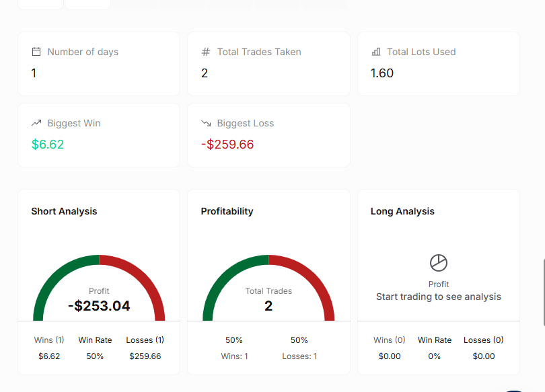Click the -$253.04 profit figure
Viewport: 545px width, 392px height.
point(99,306)
